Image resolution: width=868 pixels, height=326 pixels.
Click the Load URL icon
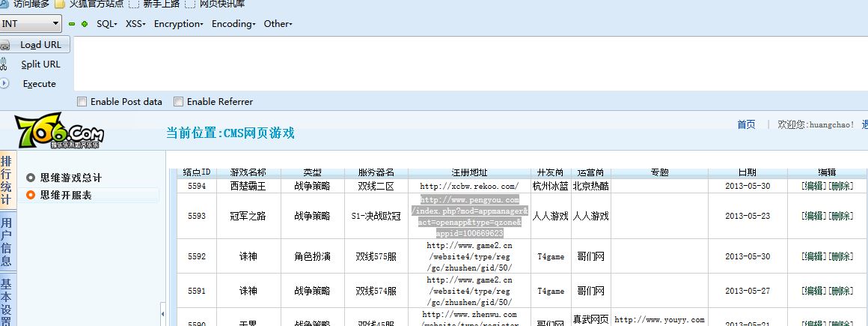[x=5, y=46]
